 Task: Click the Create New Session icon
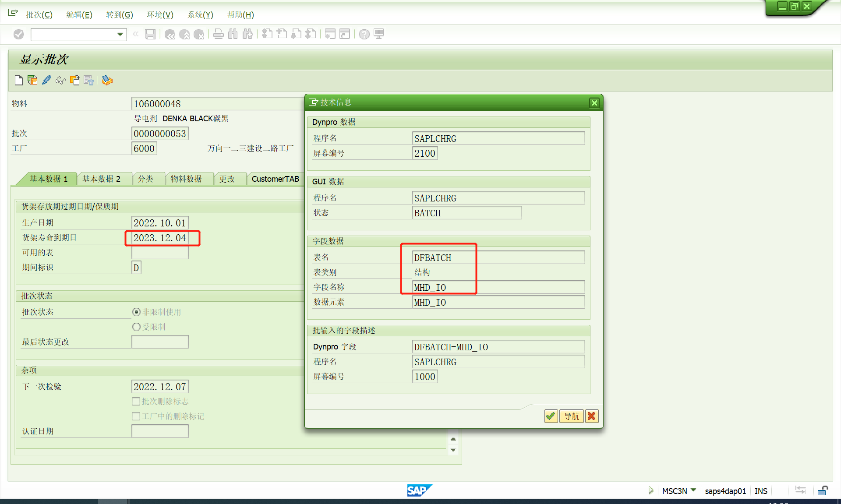330,34
